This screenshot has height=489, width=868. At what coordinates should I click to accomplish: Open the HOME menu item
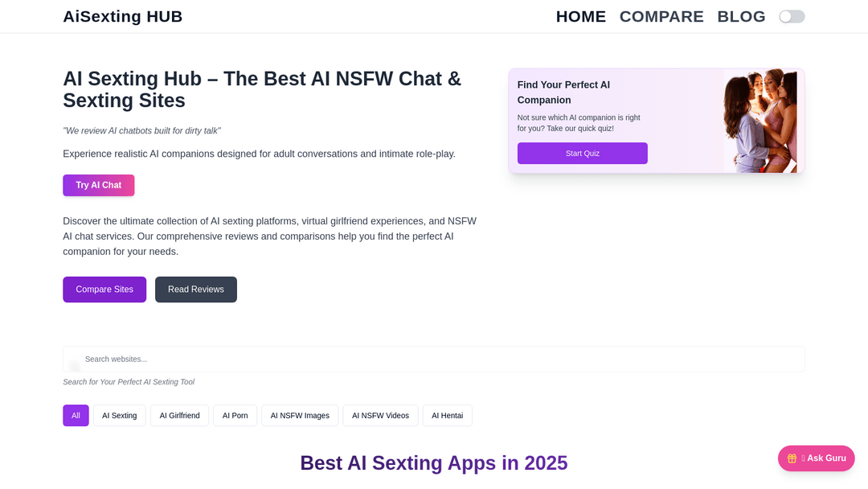coord(581,17)
